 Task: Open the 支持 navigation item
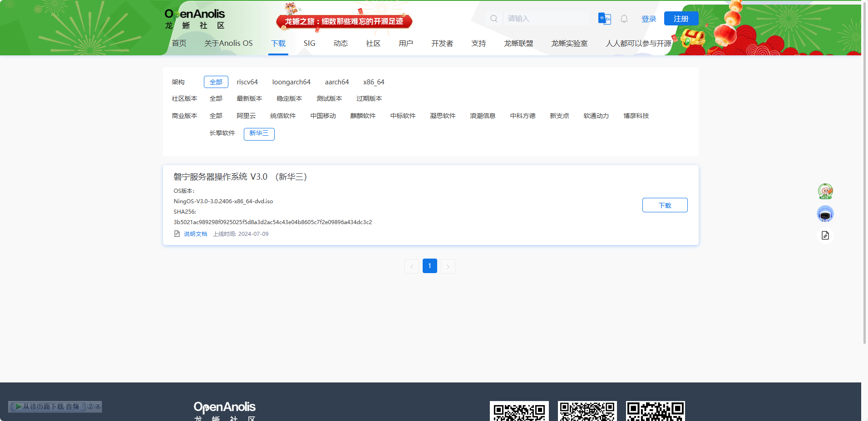tap(478, 43)
